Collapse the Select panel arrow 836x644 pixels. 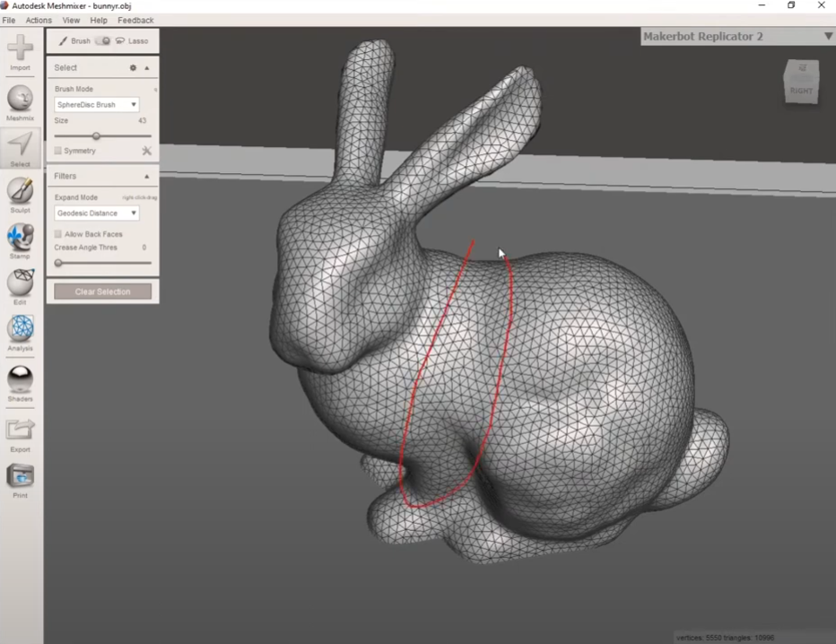tap(146, 67)
